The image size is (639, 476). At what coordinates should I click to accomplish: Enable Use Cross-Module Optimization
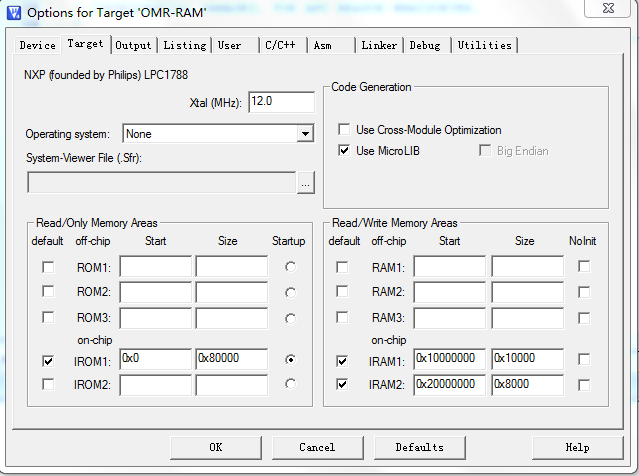coord(344,130)
